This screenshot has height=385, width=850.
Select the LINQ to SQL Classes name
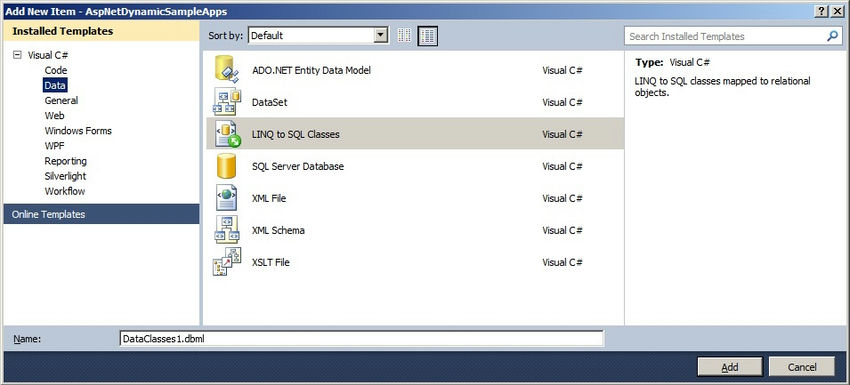tap(295, 134)
